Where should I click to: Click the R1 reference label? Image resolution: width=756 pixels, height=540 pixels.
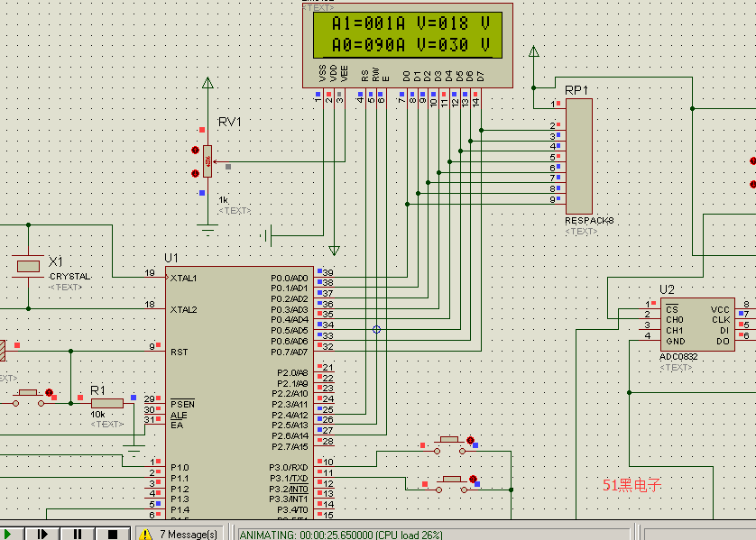(97, 390)
